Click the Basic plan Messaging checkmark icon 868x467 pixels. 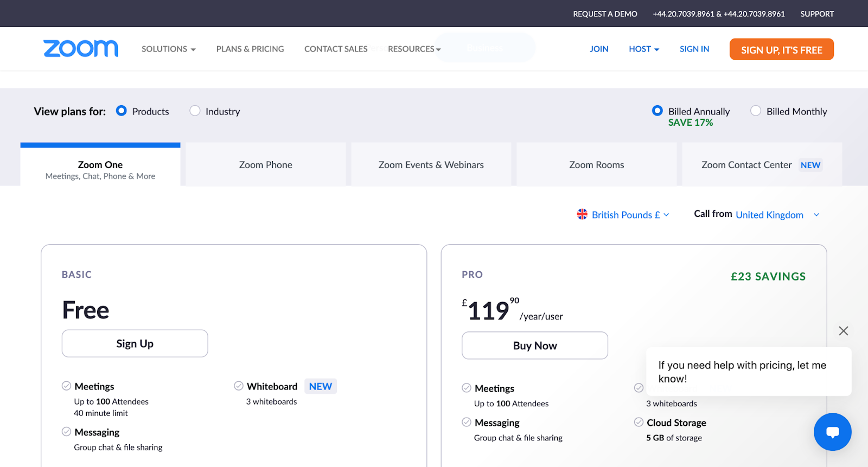[67, 432]
